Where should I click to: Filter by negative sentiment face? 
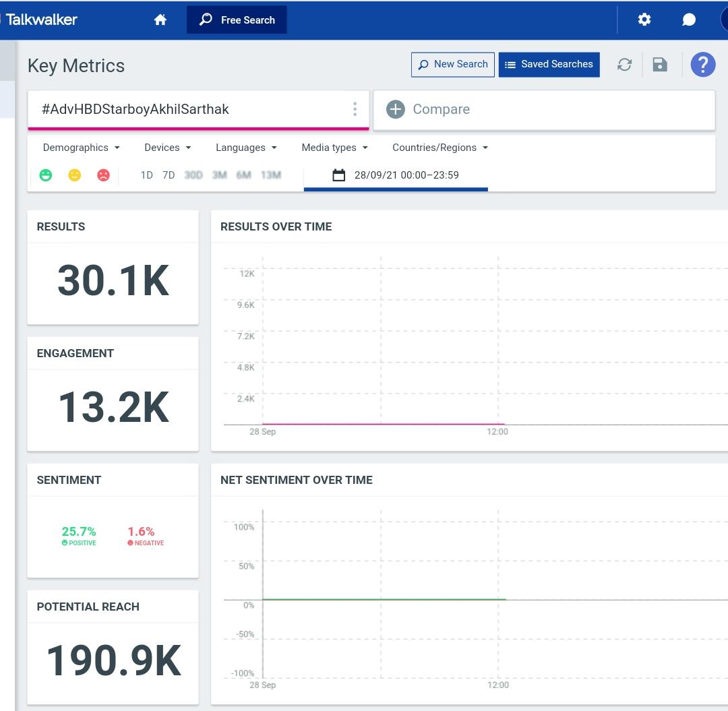103,175
